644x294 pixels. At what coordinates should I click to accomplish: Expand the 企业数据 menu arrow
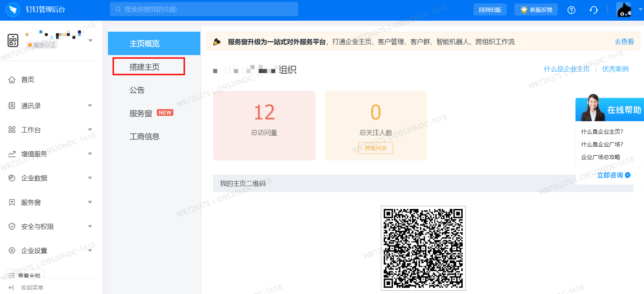[x=90, y=178]
